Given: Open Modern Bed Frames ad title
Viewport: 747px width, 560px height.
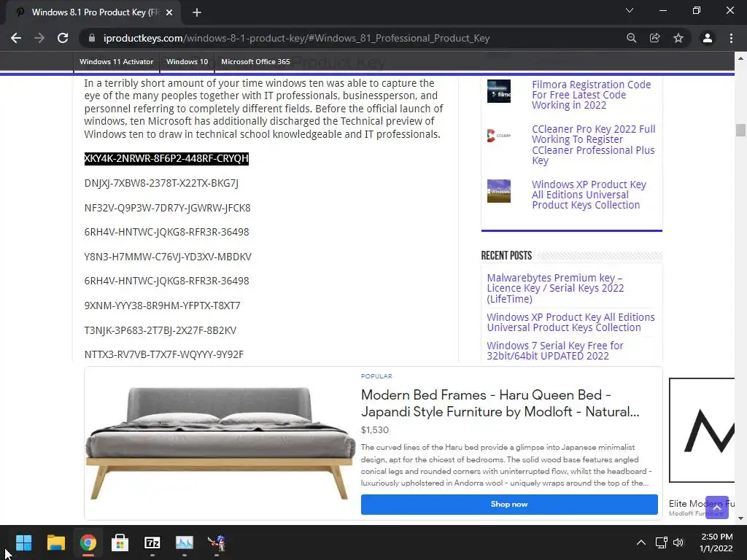Looking at the screenshot, I should pyautogui.click(x=500, y=403).
